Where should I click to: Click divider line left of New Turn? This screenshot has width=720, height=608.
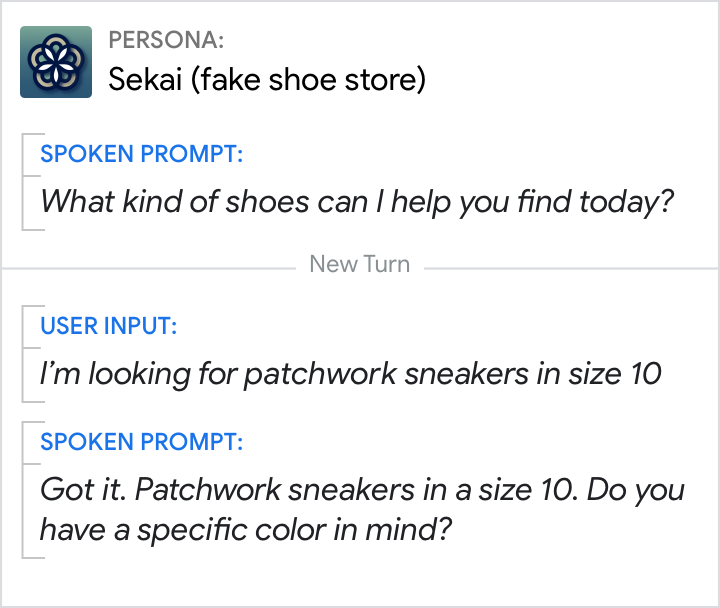150,267
